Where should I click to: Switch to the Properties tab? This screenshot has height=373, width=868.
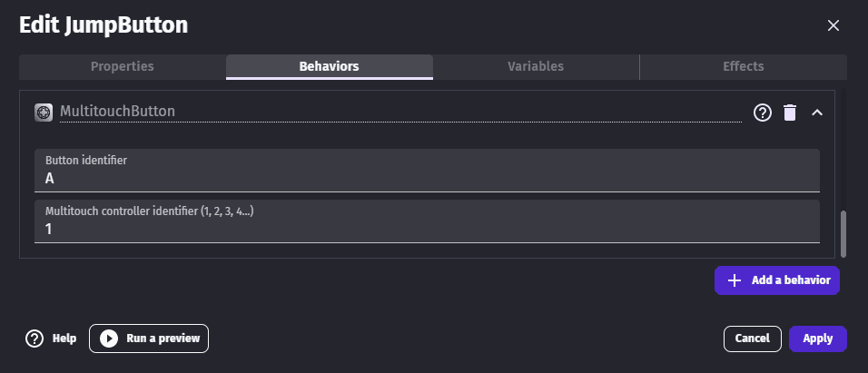pyautogui.click(x=123, y=66)
